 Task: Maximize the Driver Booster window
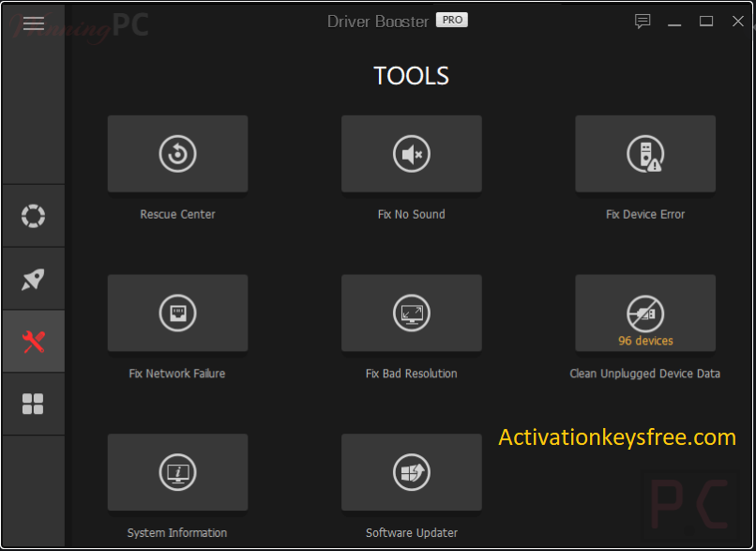706,22
